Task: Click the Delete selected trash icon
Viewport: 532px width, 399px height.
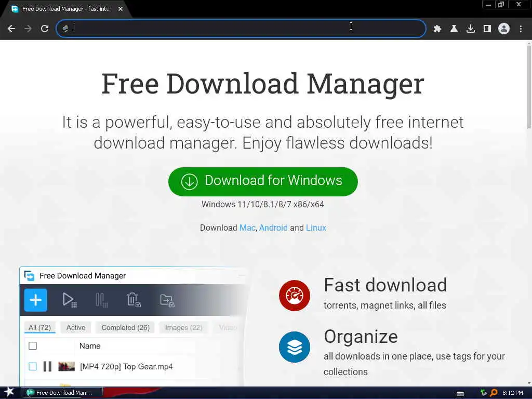Action: [134, 300]
